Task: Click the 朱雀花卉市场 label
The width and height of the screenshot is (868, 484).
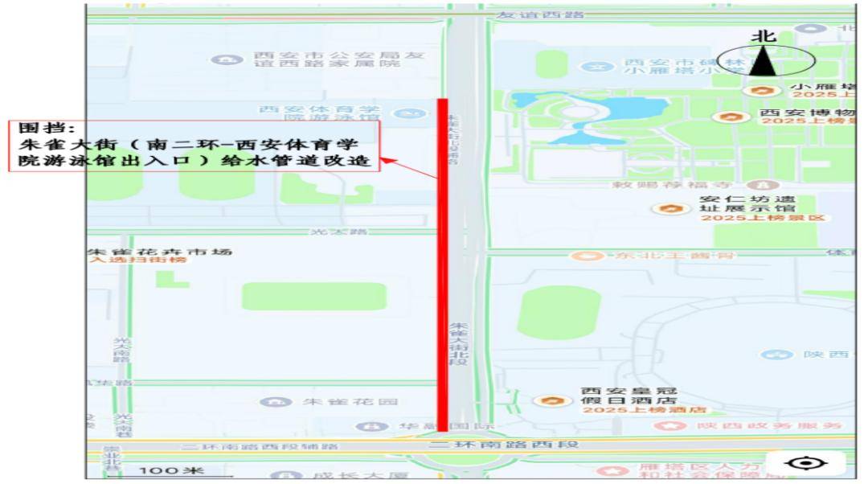Action: (161, 252)
